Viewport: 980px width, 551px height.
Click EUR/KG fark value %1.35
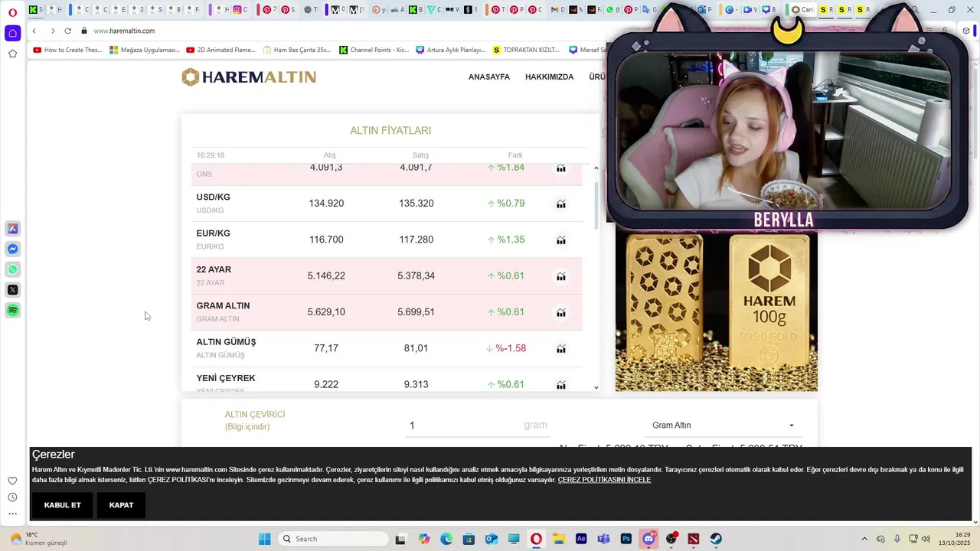pos(506,240)
